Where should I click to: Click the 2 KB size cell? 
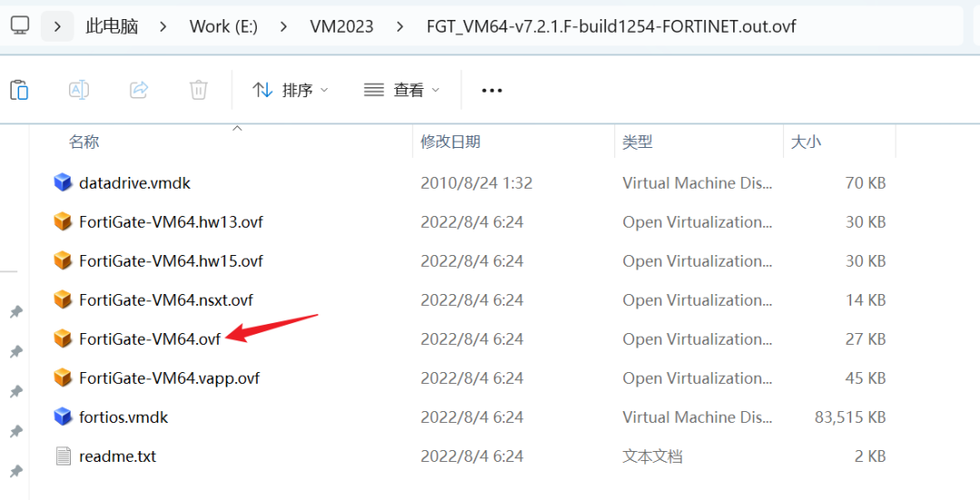tap(870, 456)
